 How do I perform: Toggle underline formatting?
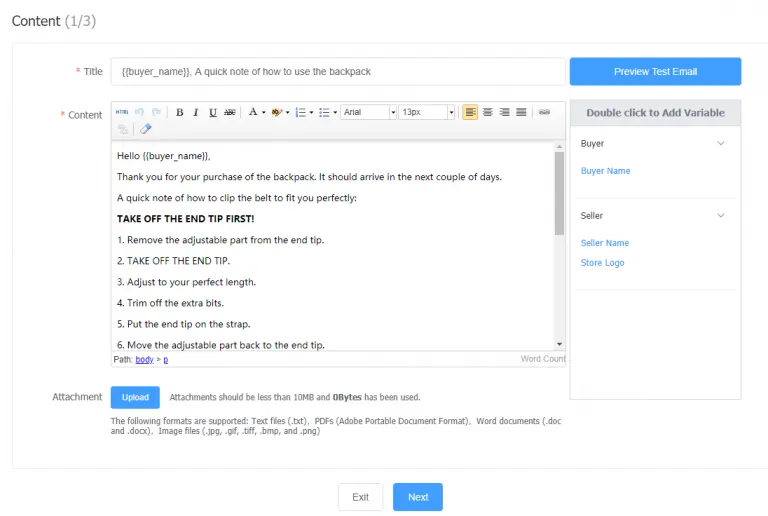pyautogui.click(x=213, y=113)
